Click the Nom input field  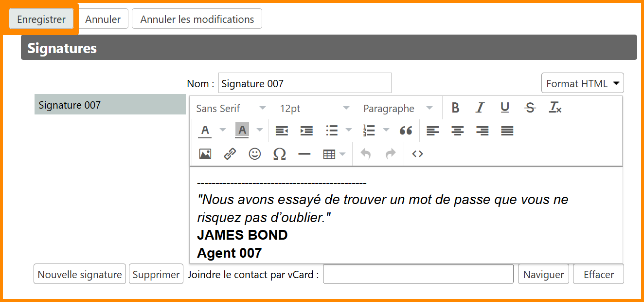304,83
